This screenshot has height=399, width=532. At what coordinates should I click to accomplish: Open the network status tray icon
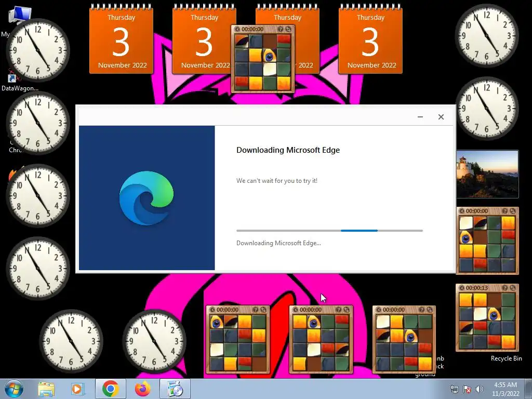click(454, 389)
